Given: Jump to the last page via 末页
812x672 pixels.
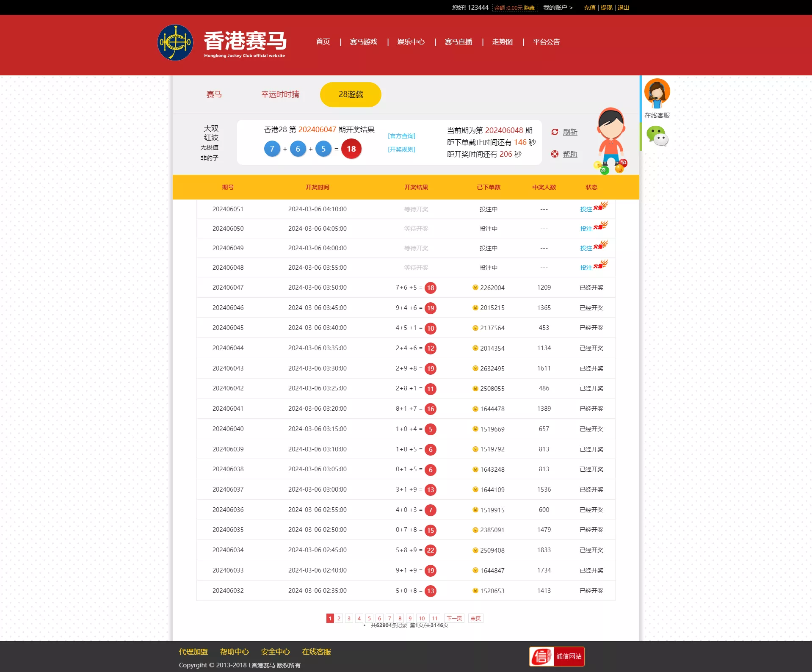Looking at the screenshot, I should (x=475, y=618).
